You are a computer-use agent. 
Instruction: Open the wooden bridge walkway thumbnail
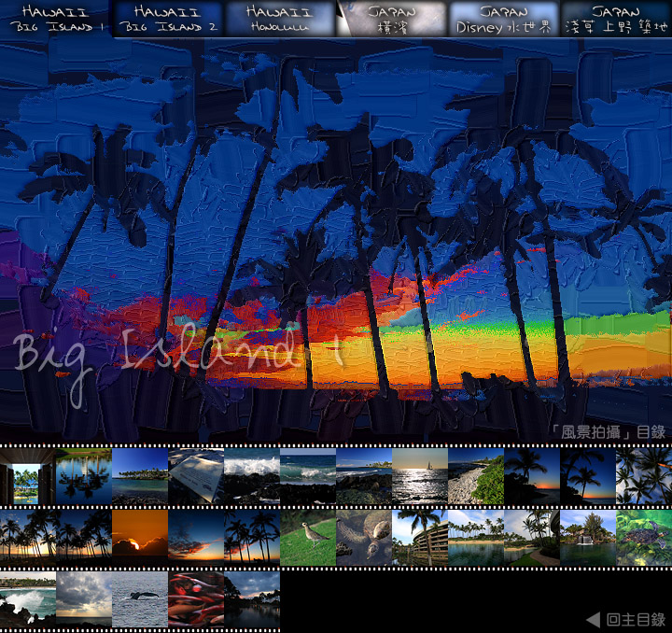(420, 538)
